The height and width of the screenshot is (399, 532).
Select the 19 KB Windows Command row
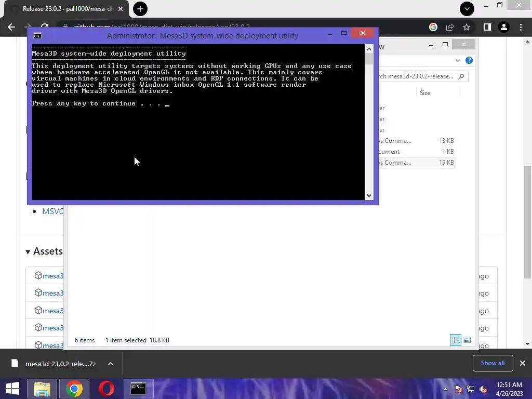[417, 163]
